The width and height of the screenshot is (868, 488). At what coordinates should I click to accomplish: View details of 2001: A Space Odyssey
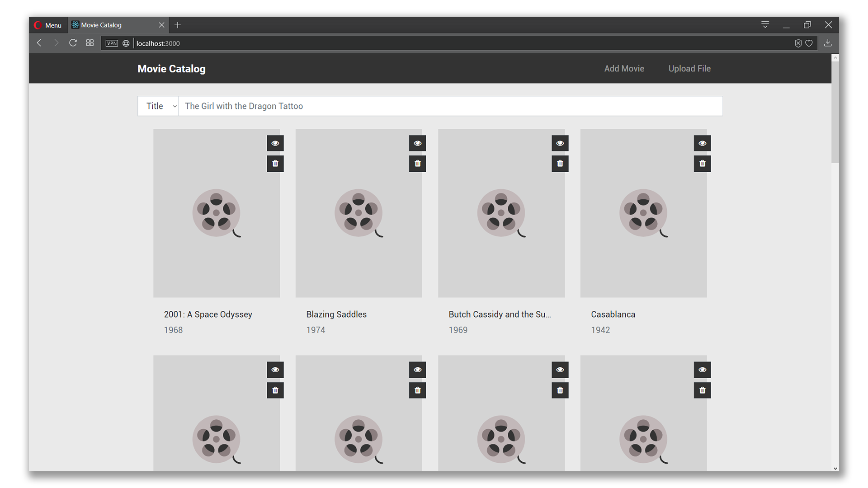click(x=275, y=143)
